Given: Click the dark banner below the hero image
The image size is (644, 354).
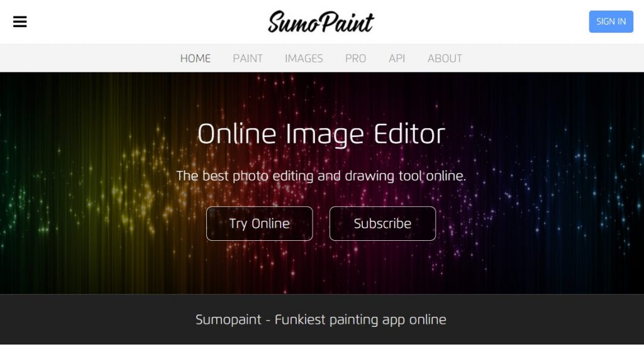Looking at the screenshot, I should [x=103, y=319].
